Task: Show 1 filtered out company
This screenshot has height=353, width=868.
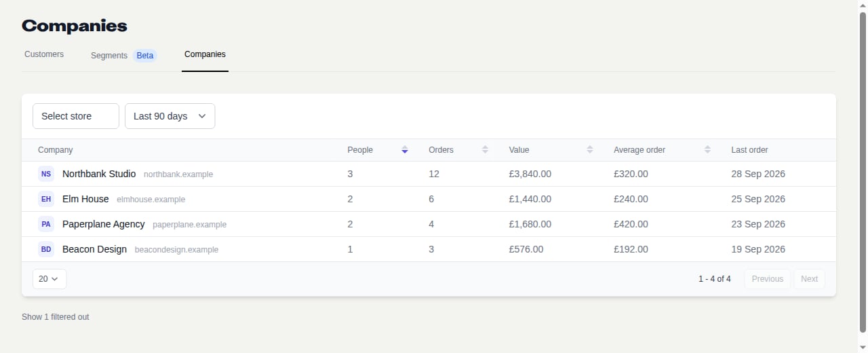Action: pyautogui.click(x=56, y=317)
